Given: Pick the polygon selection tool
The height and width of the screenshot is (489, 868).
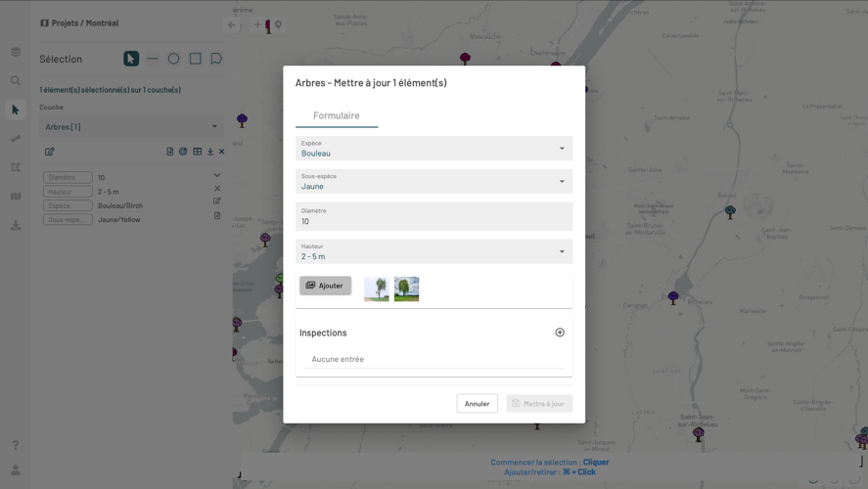Looking at the screenshot, I should [216, 59].
